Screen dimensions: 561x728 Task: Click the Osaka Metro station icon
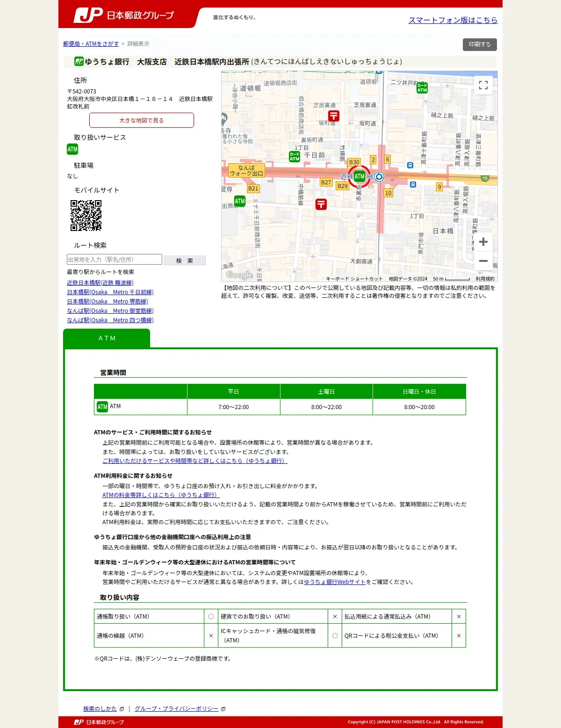[x=379, y=177]
